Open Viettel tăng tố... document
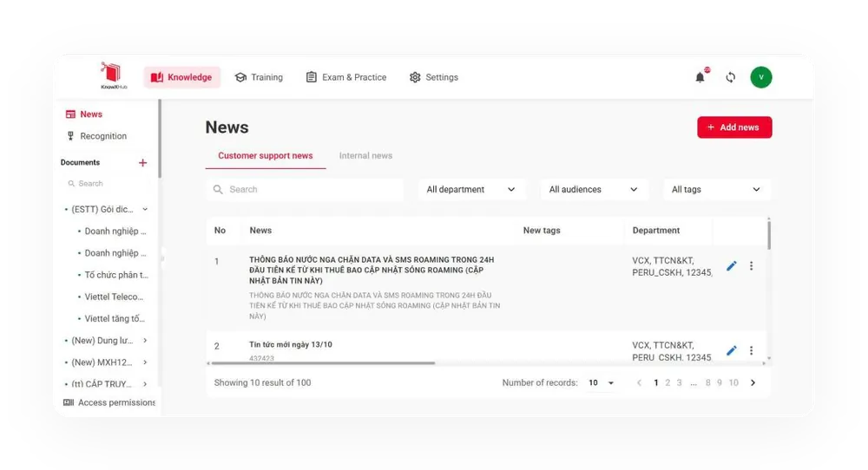The height and width of the screenshot is (470, 868). point(115,318)
